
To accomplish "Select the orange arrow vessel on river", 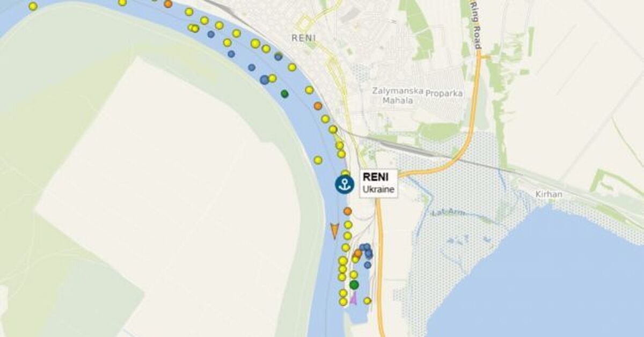I will (x=334, y=231).
